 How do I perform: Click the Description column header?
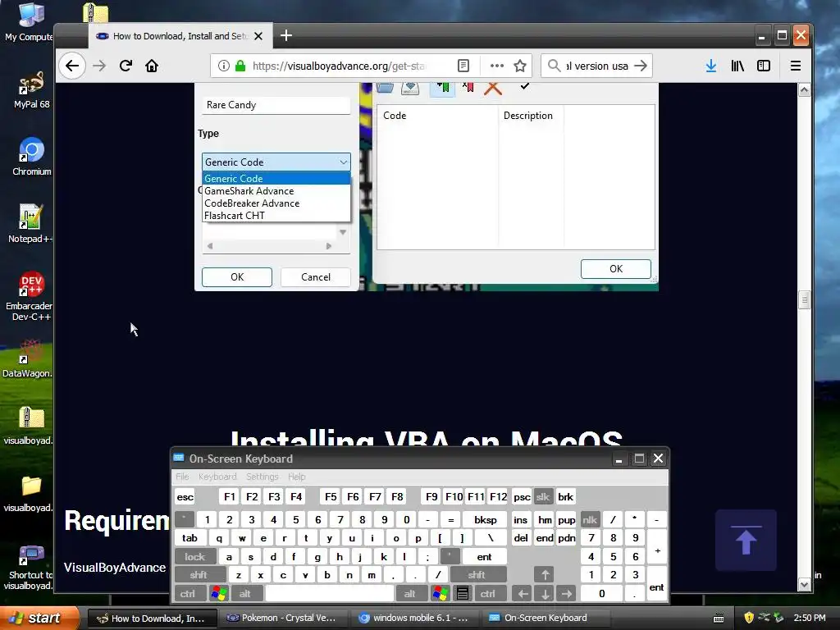[x=531, y=116]
